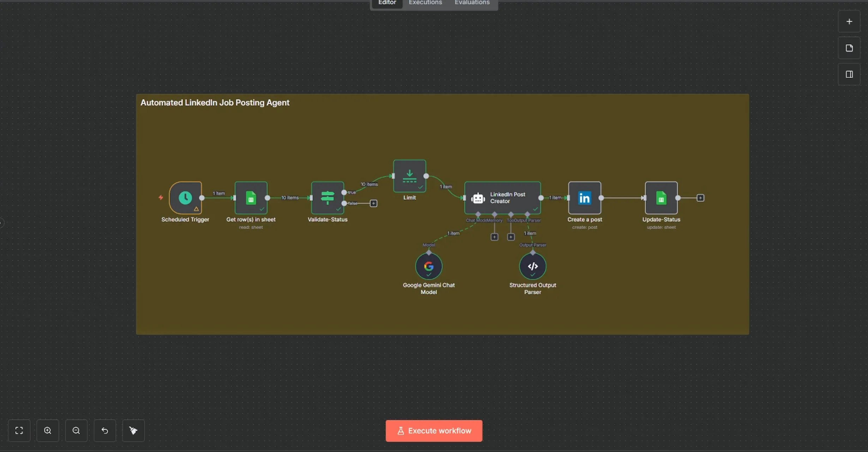Image resolution: width=868 pixels, height=452 pixels.
Task: Click the 'update: sheet' subtitle text
Action: (661, 227)
